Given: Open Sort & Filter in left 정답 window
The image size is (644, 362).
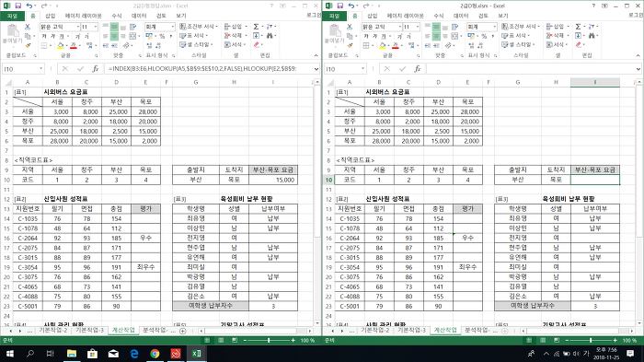Looking at the screenshot, I should click(x=270, y=27).
